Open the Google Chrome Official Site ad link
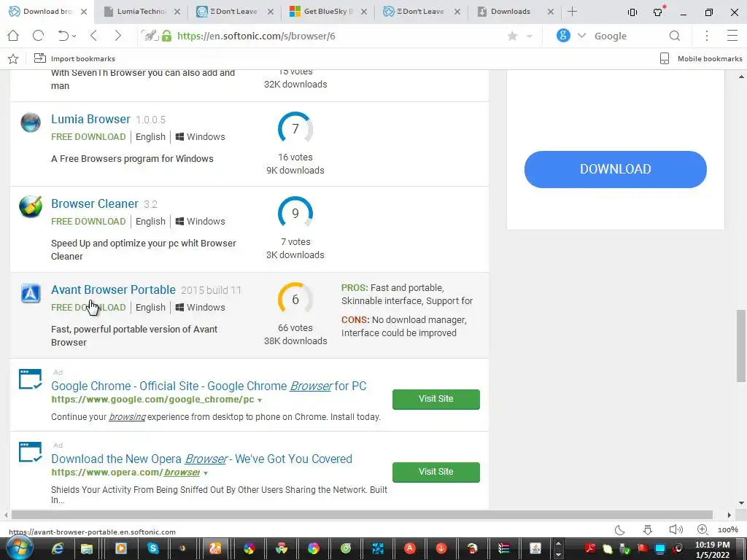The width and height of the screenshot is (747, 560). pos(209,386)
